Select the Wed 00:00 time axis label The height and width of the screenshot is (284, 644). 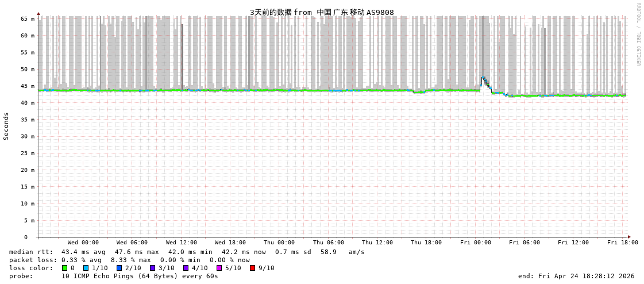(x=83, y=243)
